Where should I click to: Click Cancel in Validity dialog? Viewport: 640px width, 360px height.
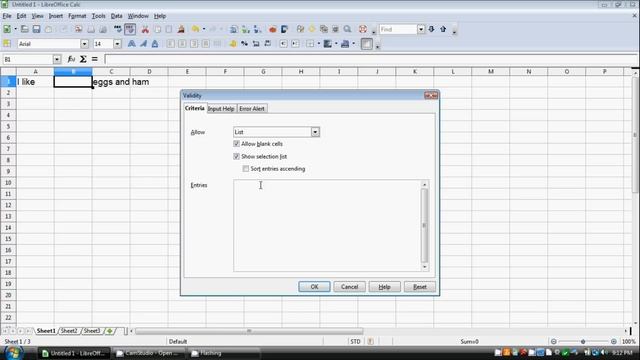[x=349, y=287]
